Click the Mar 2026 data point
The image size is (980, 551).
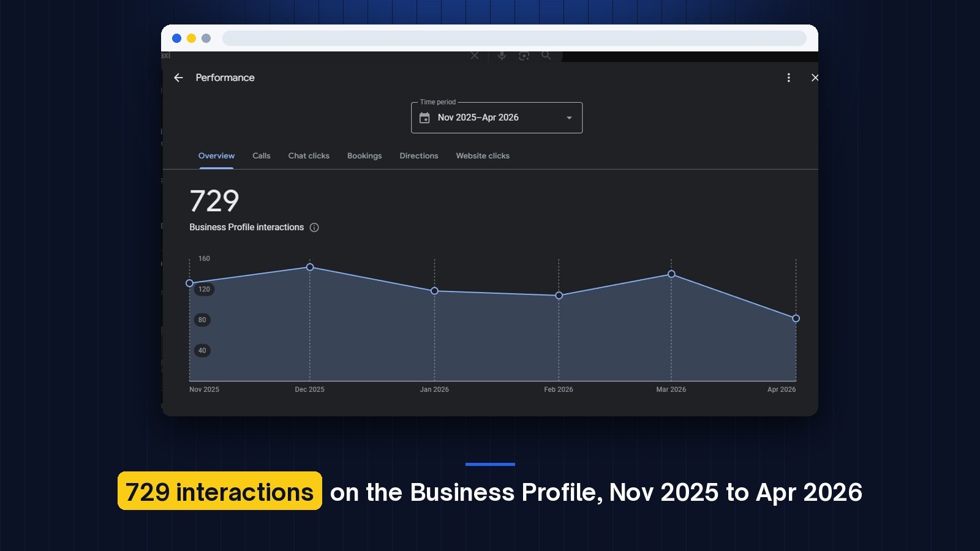click(671, 274)
